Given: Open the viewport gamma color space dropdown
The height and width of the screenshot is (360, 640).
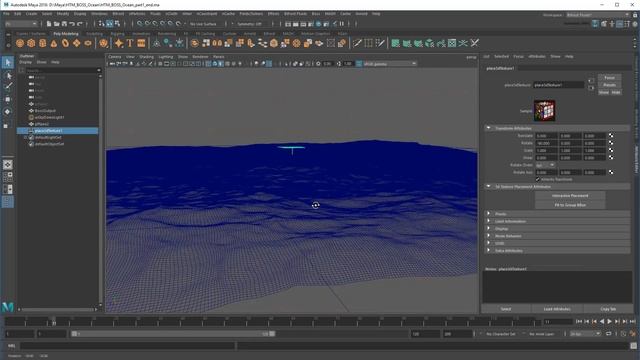Looking at the screenshot, I should pos(389,64).
